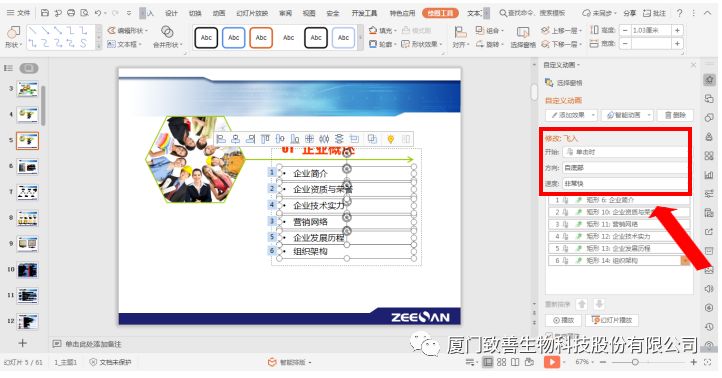
Task: Click the Save icon in the quick access bar
Action: (45, 13)
